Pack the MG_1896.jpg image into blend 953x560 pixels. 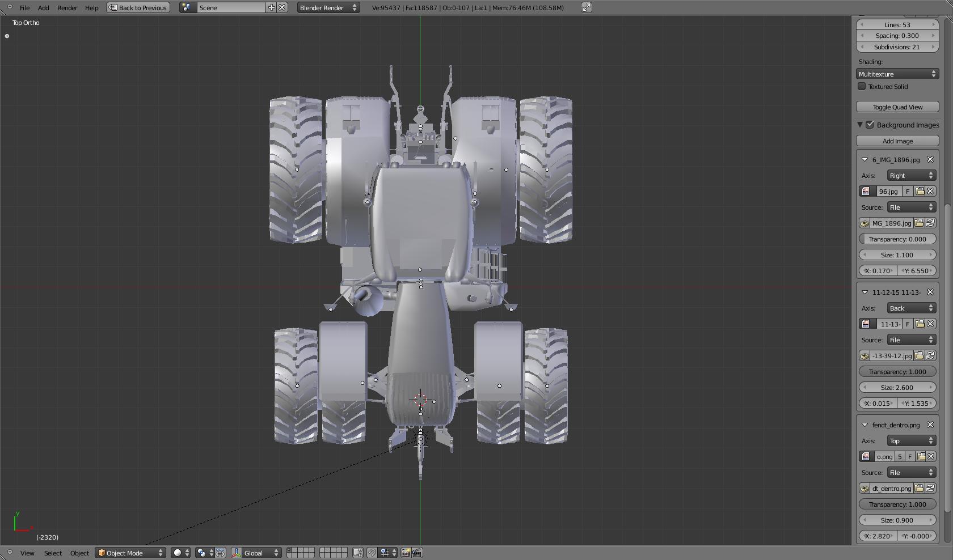pos(865,223)
